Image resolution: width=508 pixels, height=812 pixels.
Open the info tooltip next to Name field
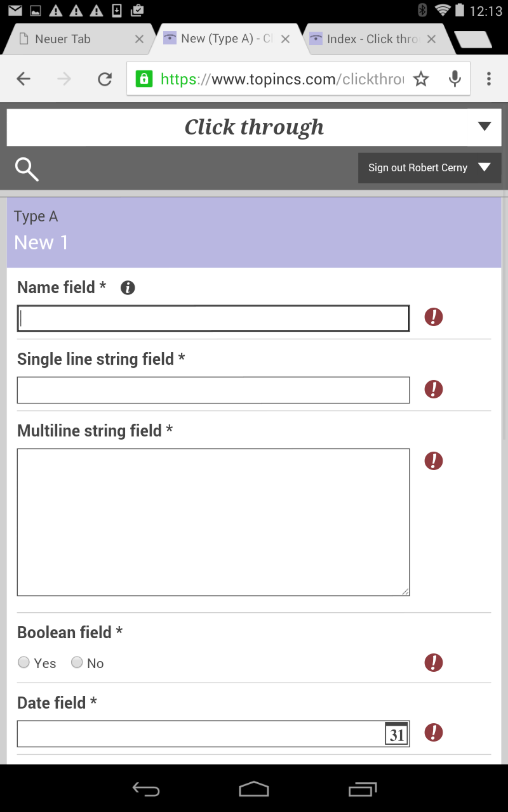pyautogui.click(x=128, y=287)
